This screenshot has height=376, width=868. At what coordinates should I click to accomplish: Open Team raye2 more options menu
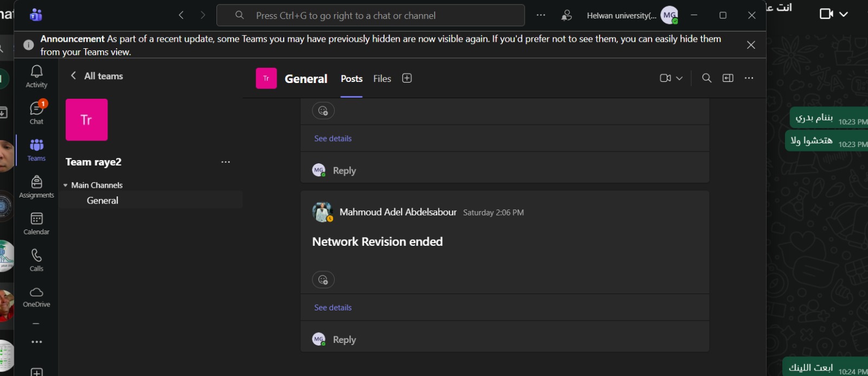point(226,162)
